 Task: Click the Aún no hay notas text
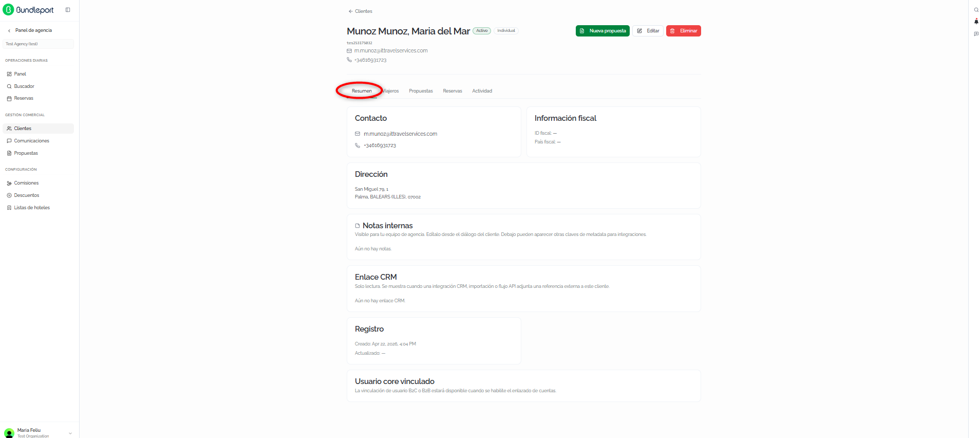tap(373, 249)
